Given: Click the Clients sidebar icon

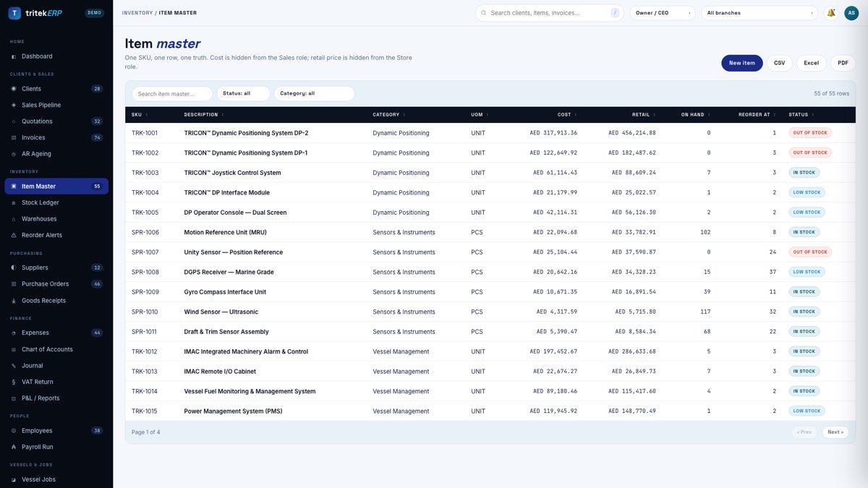Looking at the screenshot, I should coord(14,89).
